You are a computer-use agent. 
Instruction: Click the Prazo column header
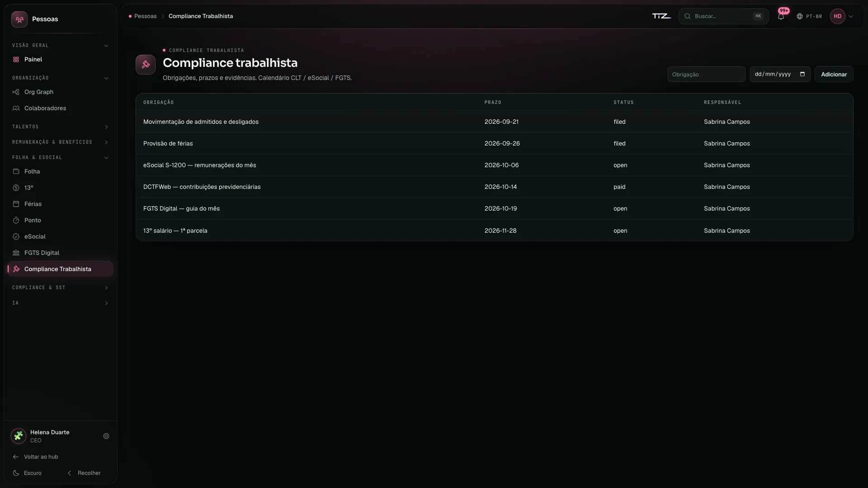(x=493, y=103)
